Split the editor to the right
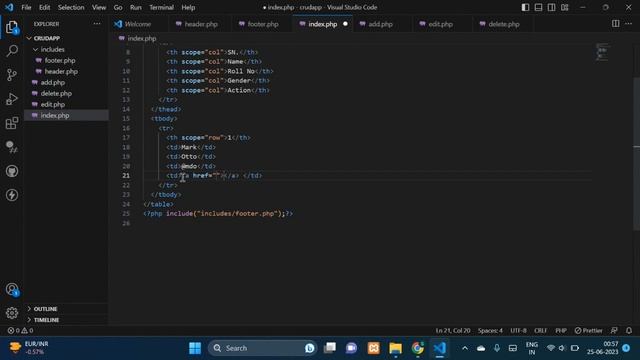The image size is (640, 360). pos(616,24)
